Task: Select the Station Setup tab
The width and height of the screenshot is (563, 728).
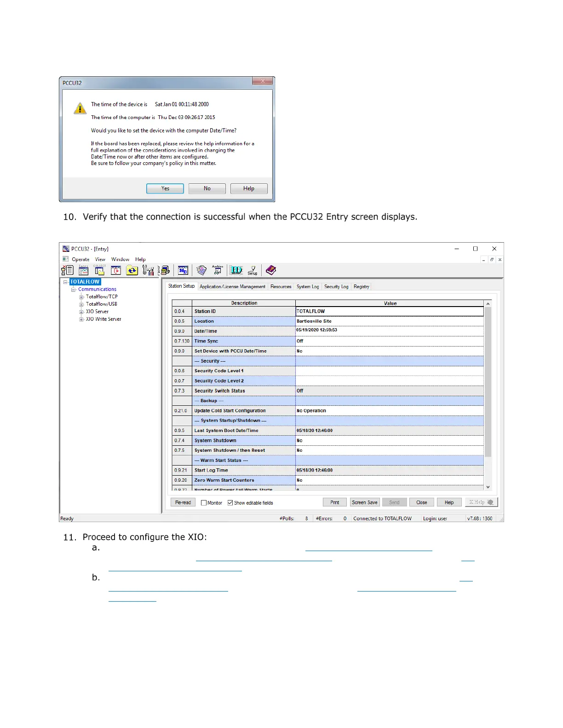Action: (x=181, y=286)
